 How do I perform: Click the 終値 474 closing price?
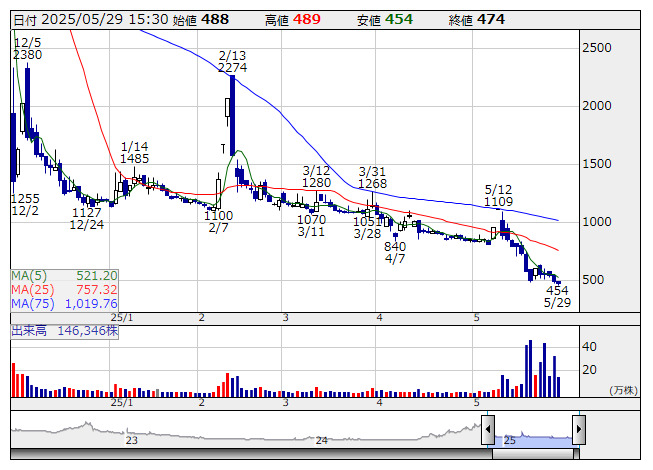[x=477, y=20]
